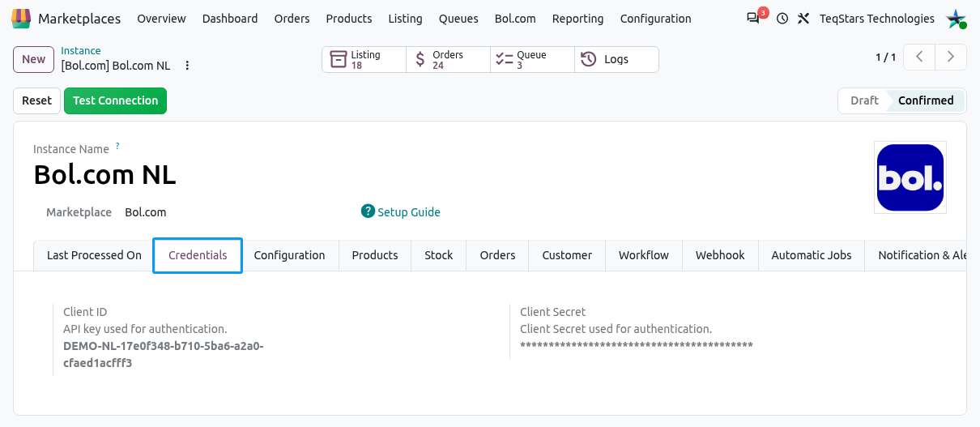Click the Instance Name help tooltip mark
This screenshot has width=980, height=427.
pos(117,146)
